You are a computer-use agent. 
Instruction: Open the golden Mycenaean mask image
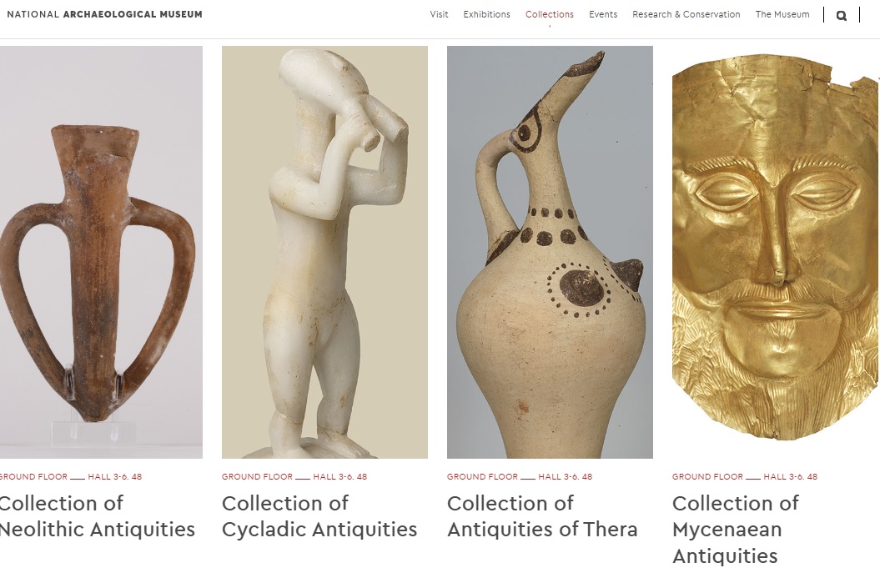pyautogui.click(x=776, y=247)
